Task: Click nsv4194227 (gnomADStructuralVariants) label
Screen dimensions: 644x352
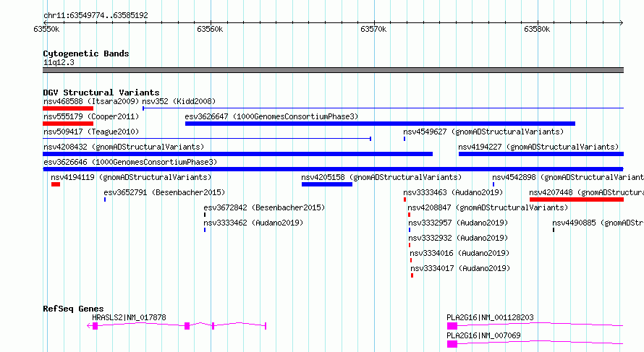Action: point(538,147)
